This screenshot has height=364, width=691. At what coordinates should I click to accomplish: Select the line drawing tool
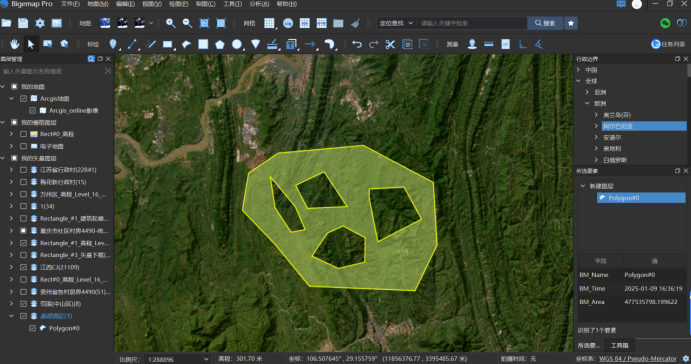pyautogui.click(x=132, y=44)
